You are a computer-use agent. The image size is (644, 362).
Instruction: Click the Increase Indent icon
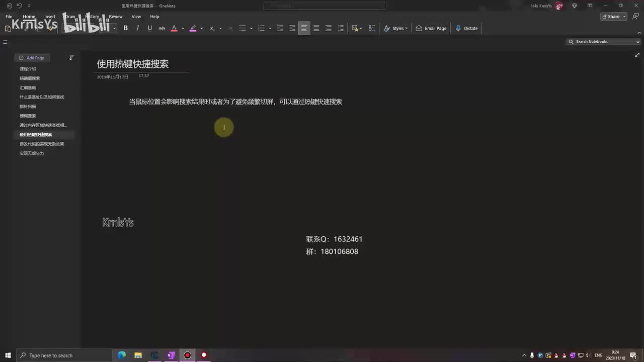point(292,28)
